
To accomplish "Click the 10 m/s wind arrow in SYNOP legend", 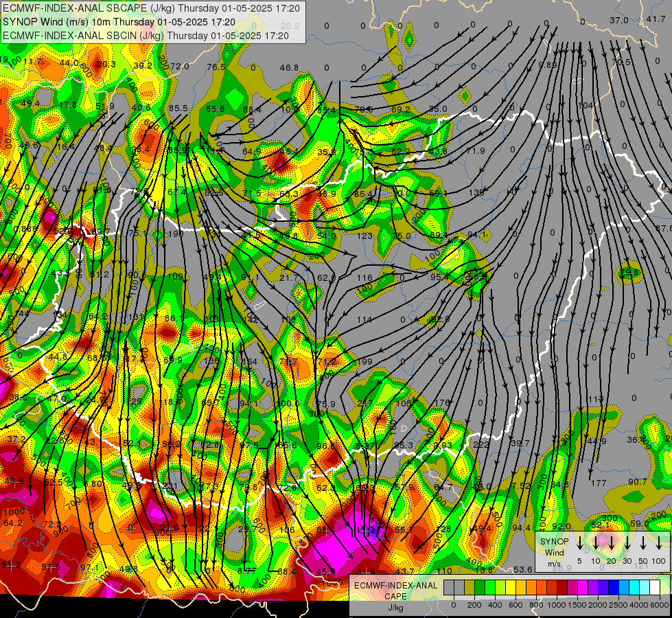I will click(x=595, y=543).
